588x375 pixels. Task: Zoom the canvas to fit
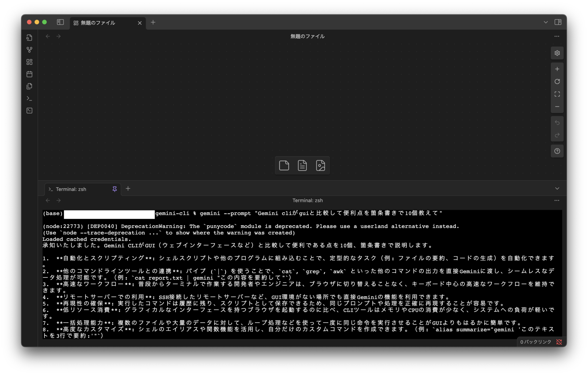(557, 94)
